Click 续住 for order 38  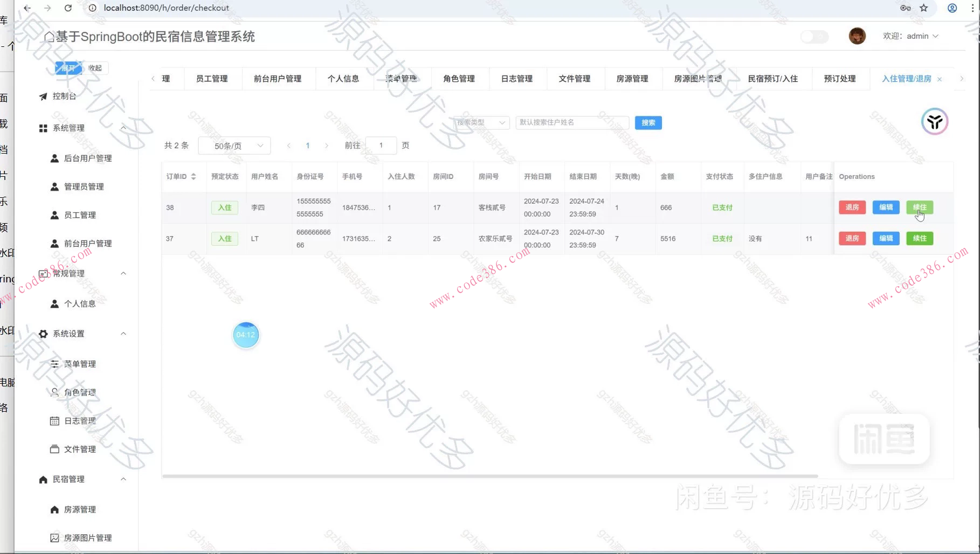tap(920, 207)
